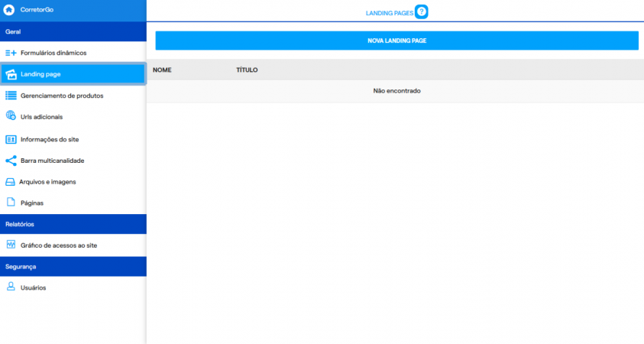Click the CorretorGo title link
The image size is (644, 344).
[37, 9]
